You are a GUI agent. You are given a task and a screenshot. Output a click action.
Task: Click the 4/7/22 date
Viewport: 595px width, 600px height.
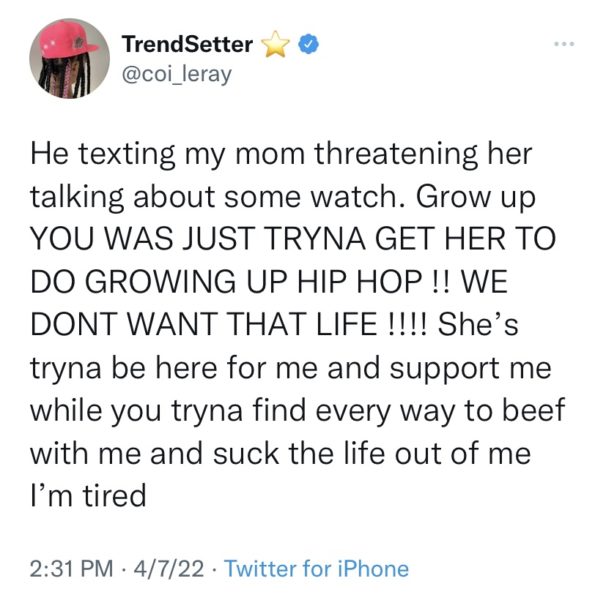point(169,569)
